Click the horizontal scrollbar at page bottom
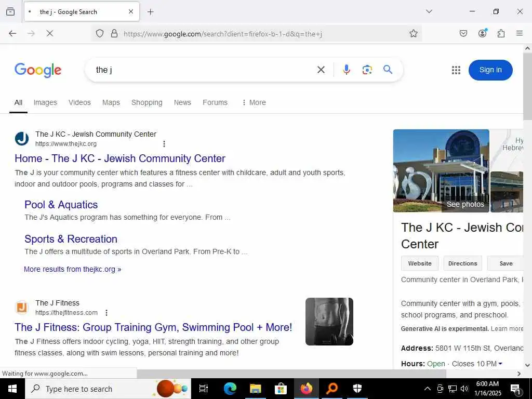This screenshot has height=399, width=532. 291,374
